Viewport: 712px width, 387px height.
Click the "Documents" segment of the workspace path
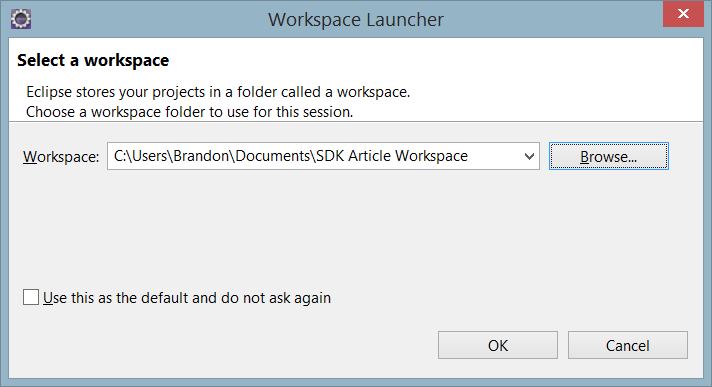pos(272,156)
